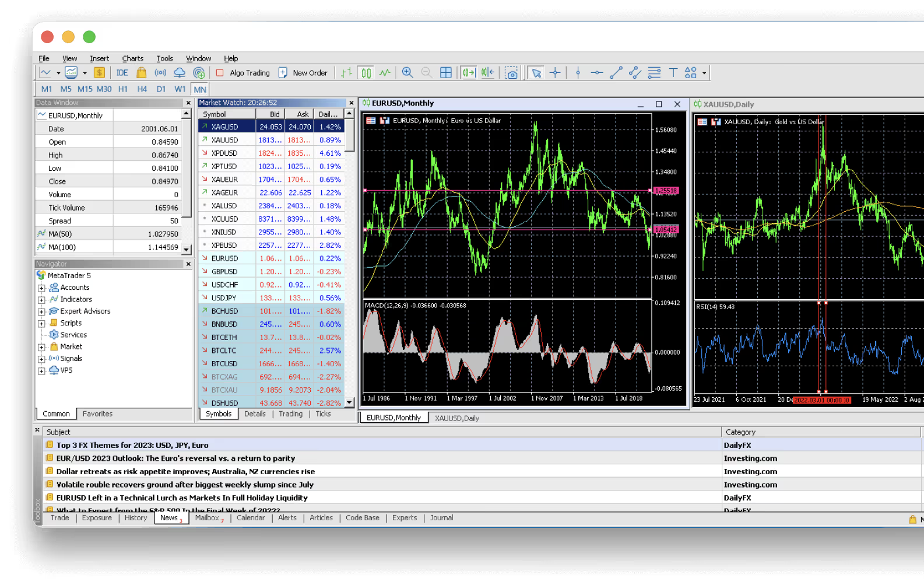
Task: Select the equidistant channel tool
Action: 635,73
